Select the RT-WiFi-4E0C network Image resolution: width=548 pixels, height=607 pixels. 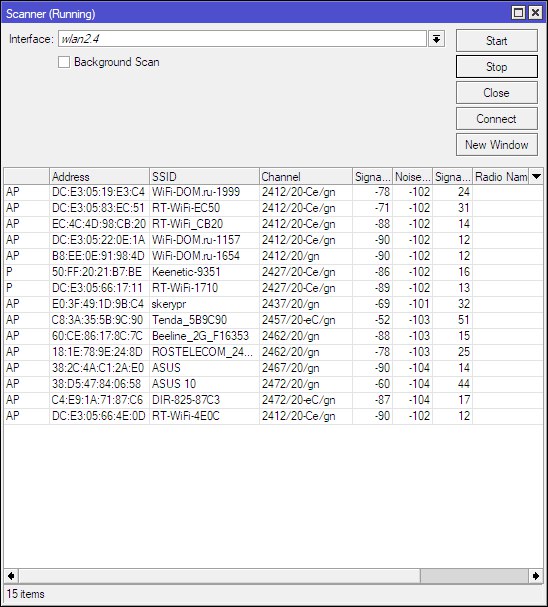point(274,416)
